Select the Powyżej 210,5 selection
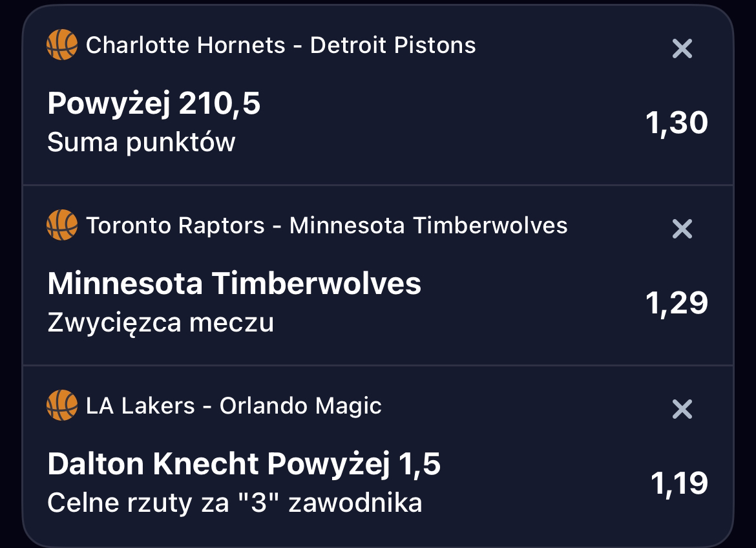 point(154,103)
